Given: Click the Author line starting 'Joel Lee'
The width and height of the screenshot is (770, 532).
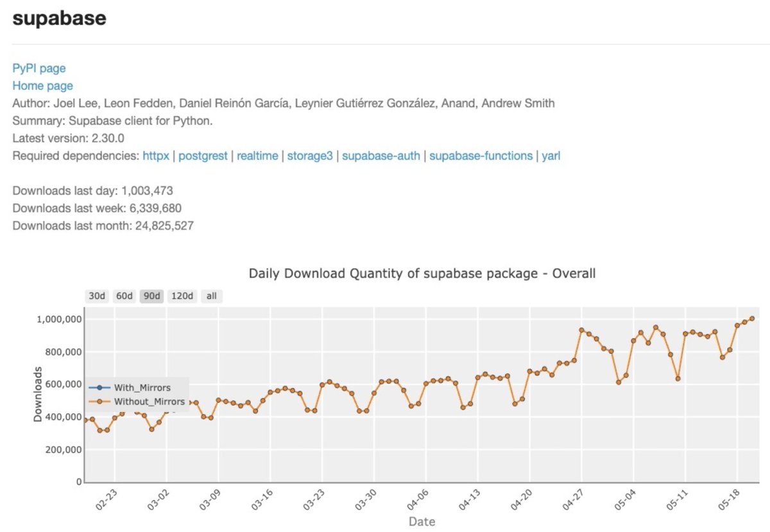Looking at the screenshot, I should (x=284, y=103).
